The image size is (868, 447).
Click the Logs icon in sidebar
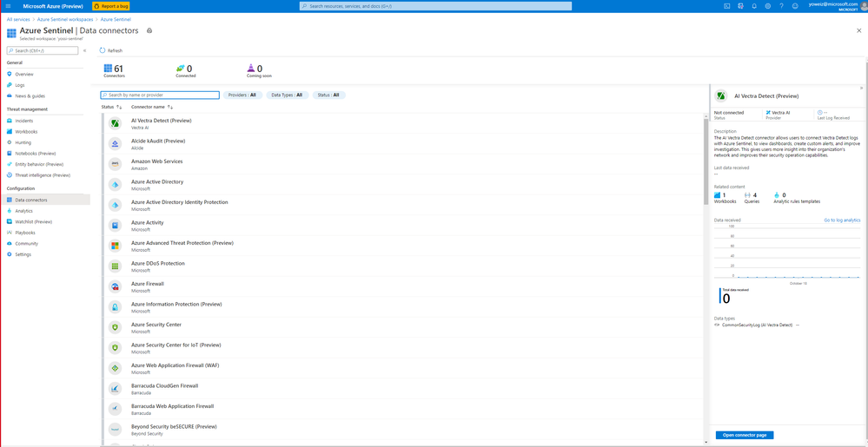coord(10,85)
